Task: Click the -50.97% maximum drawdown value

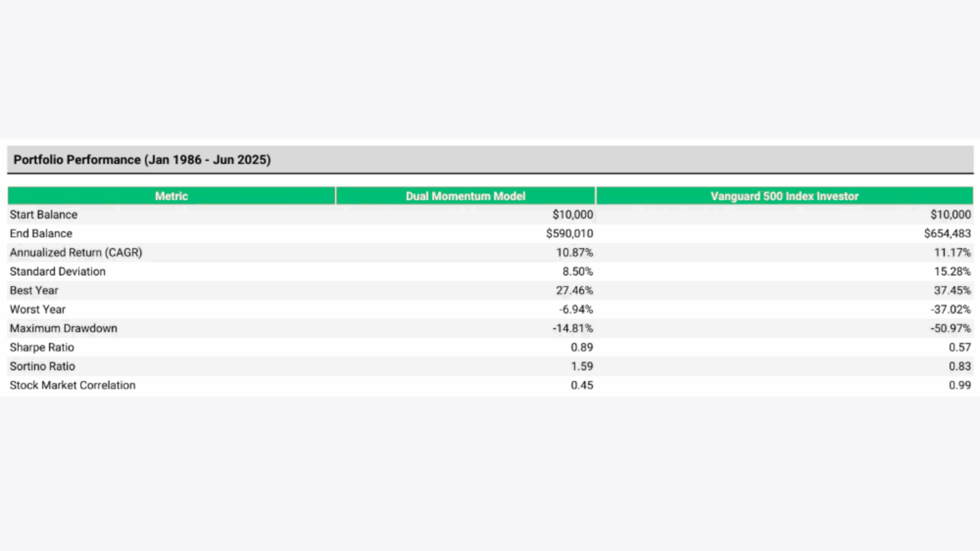Action: click(951, 328)
